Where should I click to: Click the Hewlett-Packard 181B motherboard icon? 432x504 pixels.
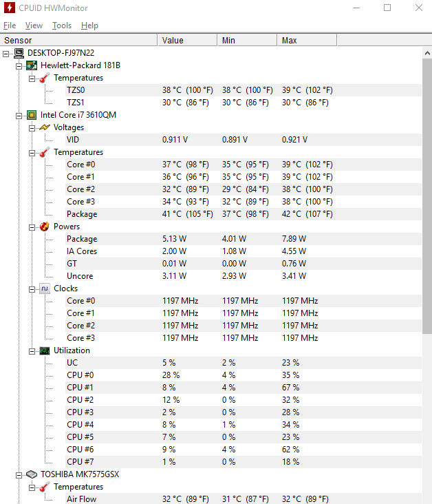tap(32, 65)
